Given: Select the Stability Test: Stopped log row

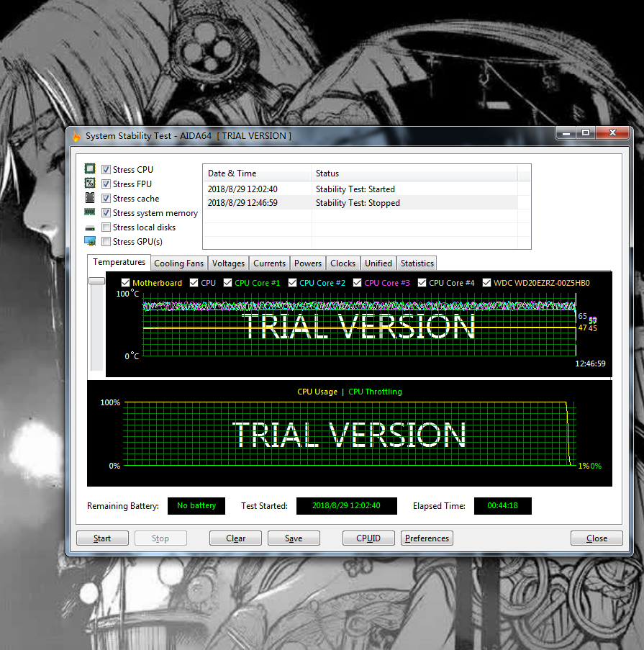Looking at the screenshot, I should click(x=360, y=203).
